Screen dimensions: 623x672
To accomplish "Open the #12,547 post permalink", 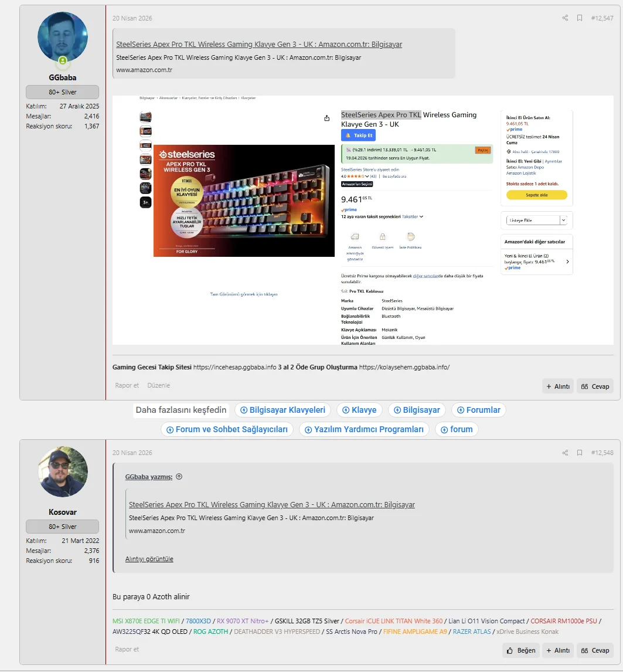I will point(602,18).
